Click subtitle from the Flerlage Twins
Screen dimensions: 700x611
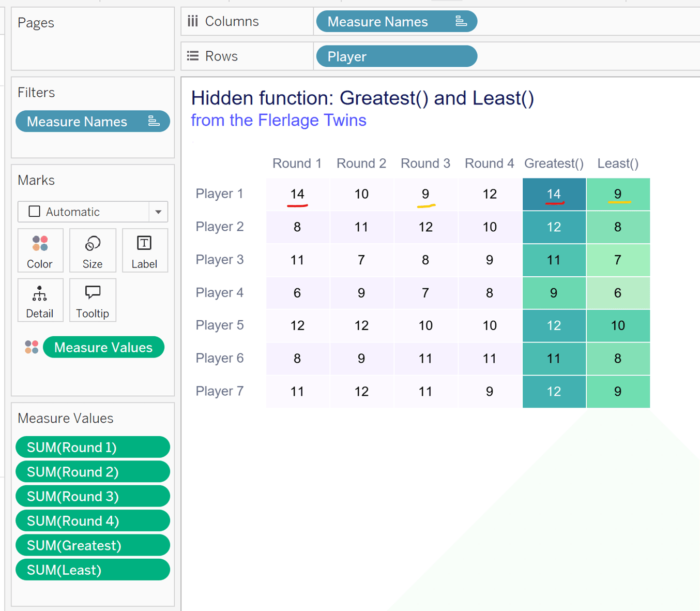tap(279, 120)
